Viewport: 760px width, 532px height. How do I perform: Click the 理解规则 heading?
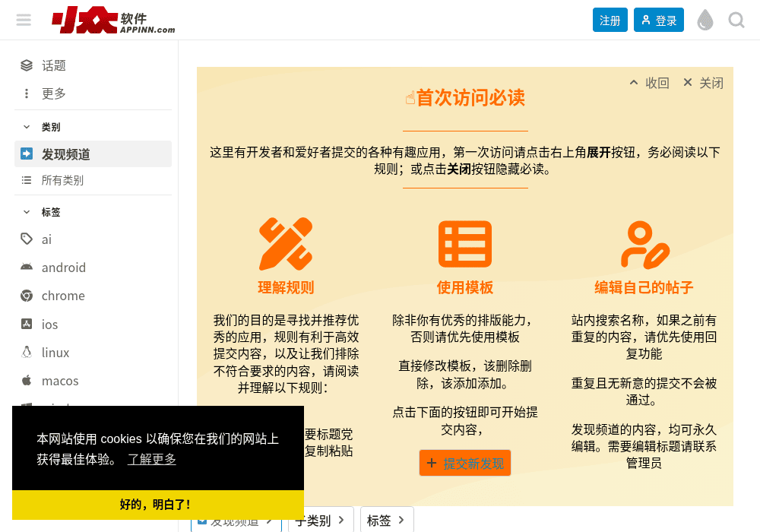[x=286, y=287]
